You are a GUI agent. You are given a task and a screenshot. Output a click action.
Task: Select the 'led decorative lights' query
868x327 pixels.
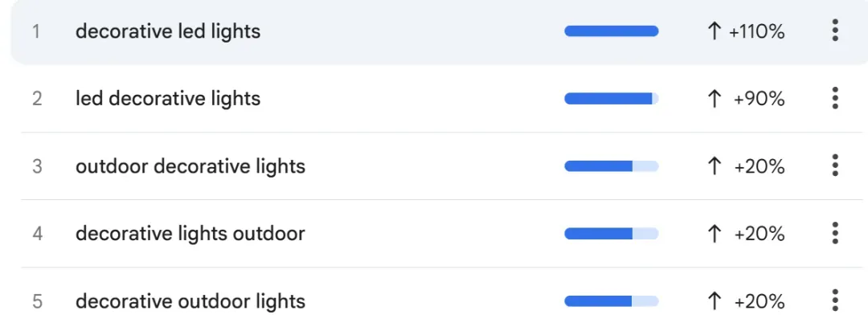(x=168, y=99)
